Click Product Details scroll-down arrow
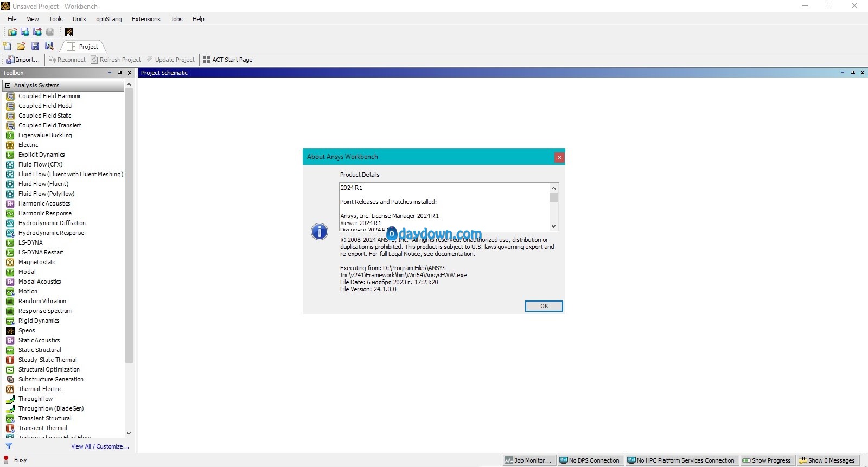 click(x=553, y=226)
